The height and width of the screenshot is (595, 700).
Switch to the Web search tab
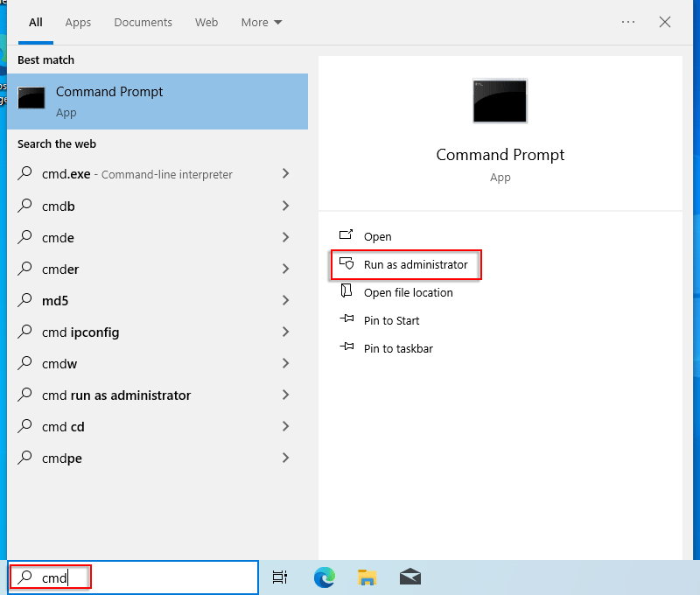[x=206, y=23]
